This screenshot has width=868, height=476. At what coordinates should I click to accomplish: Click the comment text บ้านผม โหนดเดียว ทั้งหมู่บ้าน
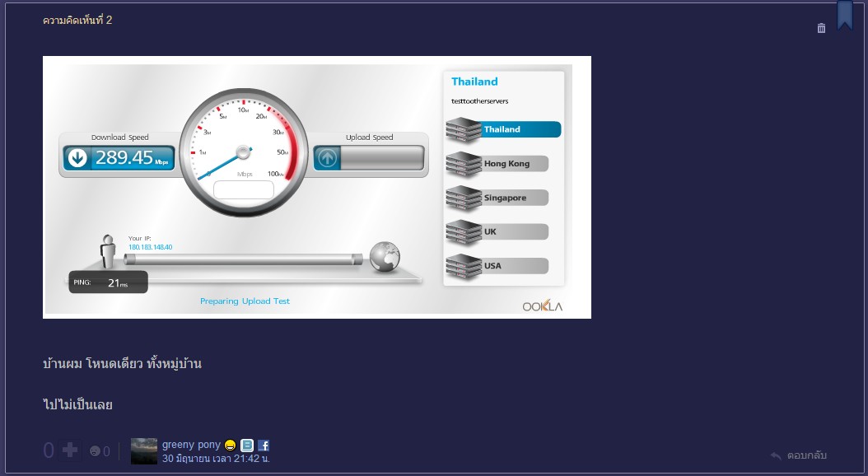tap(123, 364)
